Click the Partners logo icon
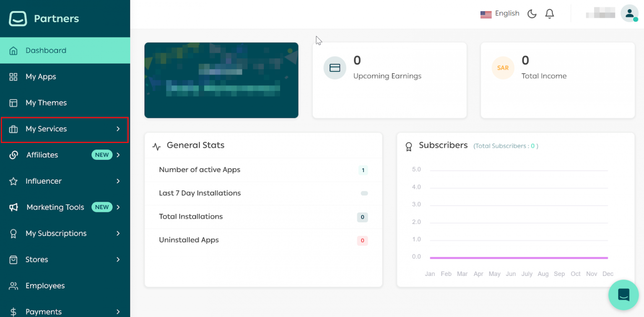The width and height of the screenshot is (644, 317). (x=18, y=18)
